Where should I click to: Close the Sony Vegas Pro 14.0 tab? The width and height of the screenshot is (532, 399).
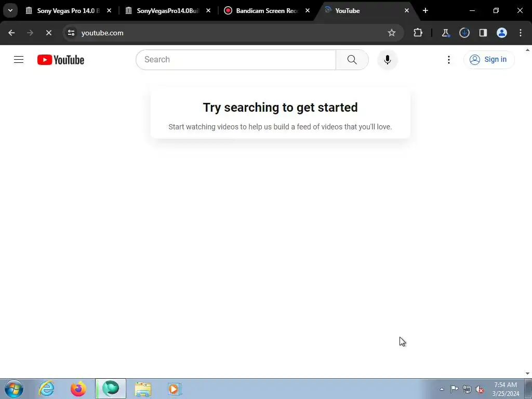pos(109,10)
